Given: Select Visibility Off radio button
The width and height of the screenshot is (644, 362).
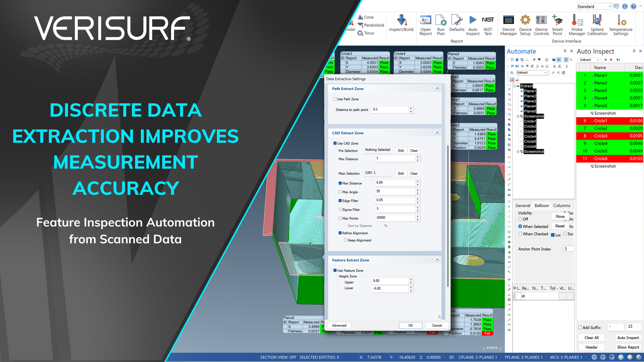Looking at the screenshot, I should point(520,219).
